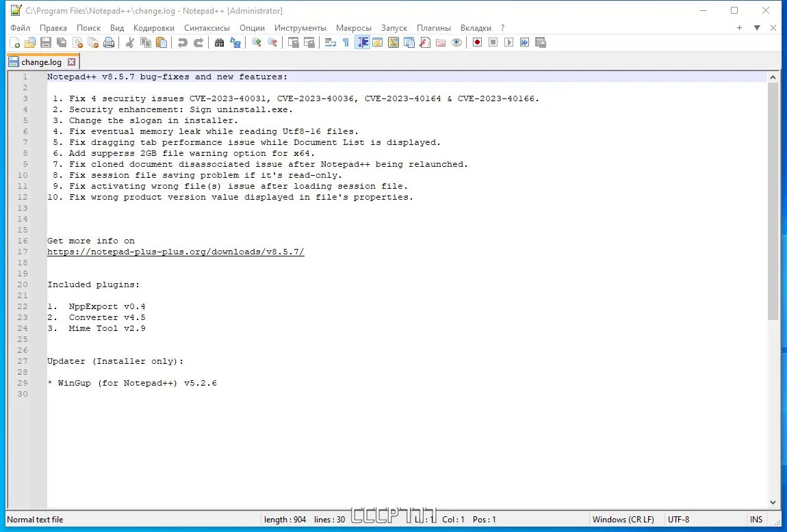Viewport: 787px width, 532px height.
Task: Click the Cut scissors icon
Action: click(x=129, y=42)
